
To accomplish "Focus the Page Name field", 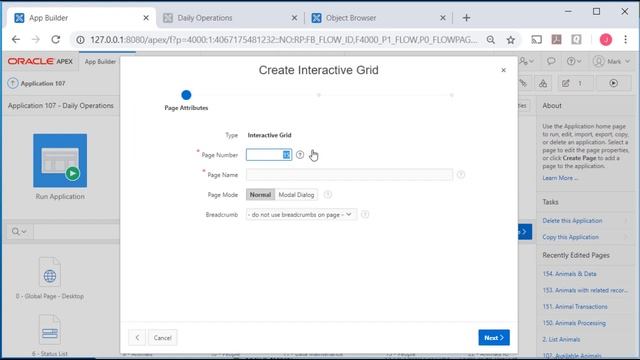I will click(x=349, y=175).
